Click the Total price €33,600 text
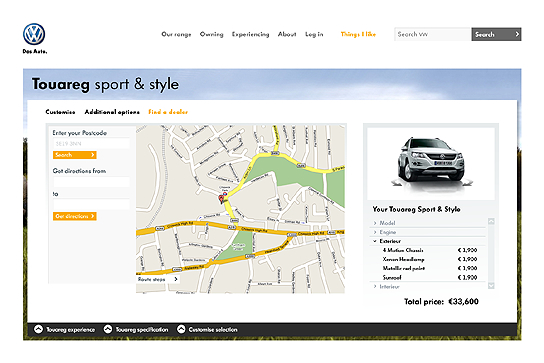 (441, 302)
